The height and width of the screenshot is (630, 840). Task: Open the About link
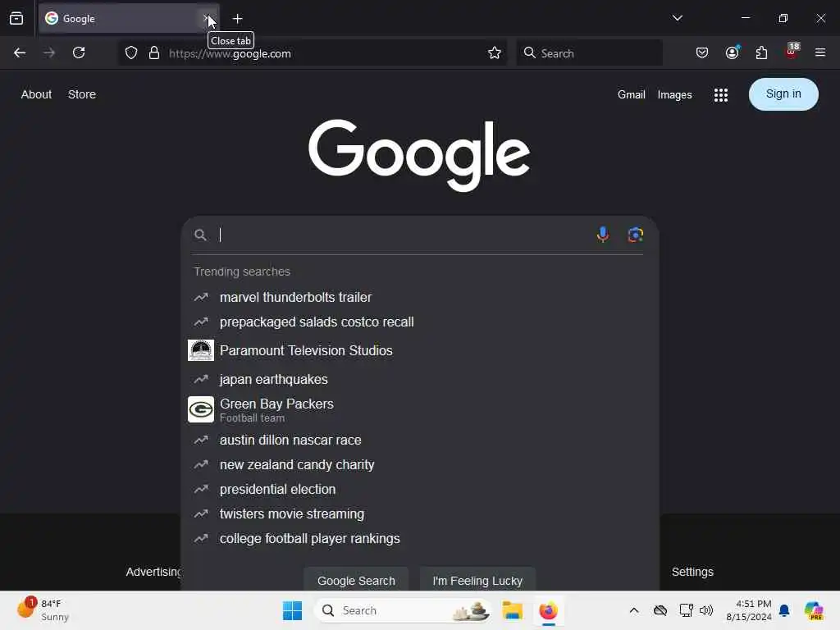[x=36, y=94]
